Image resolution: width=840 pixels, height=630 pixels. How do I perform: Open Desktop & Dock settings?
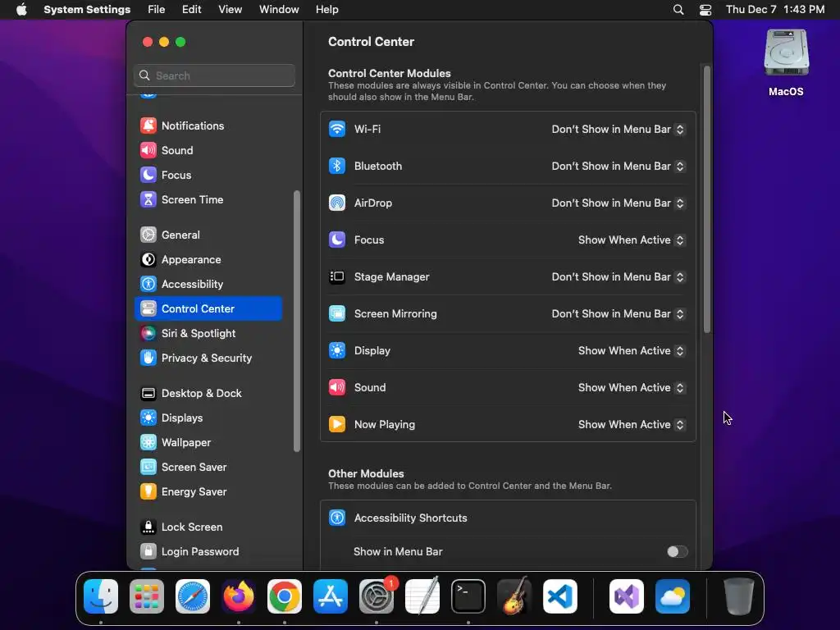pyautogui.click(x=208, y=394)
